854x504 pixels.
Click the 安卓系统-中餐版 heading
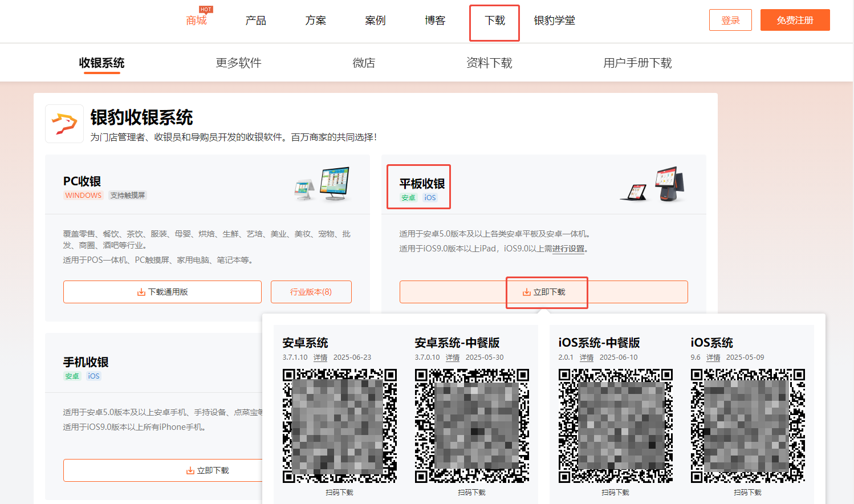(457, 343)
